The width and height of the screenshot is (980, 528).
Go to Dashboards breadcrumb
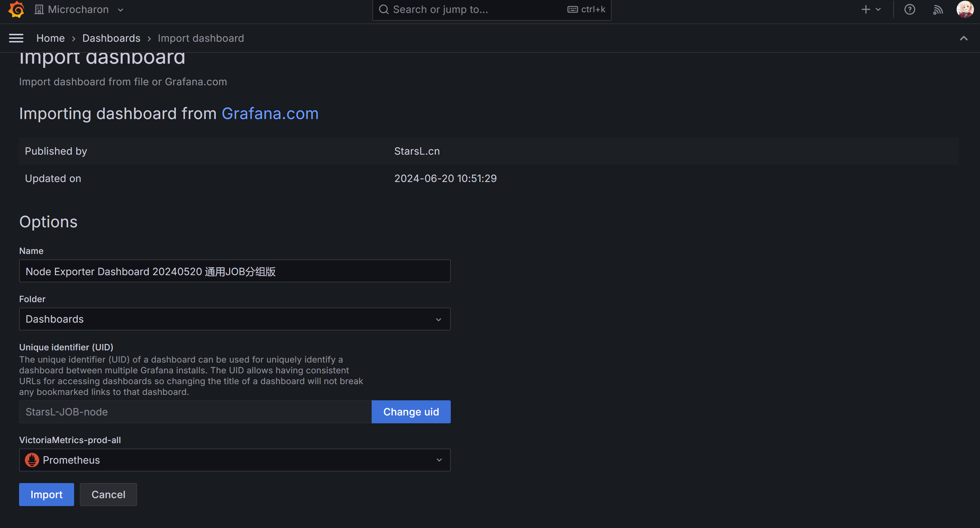coord(111,38)
